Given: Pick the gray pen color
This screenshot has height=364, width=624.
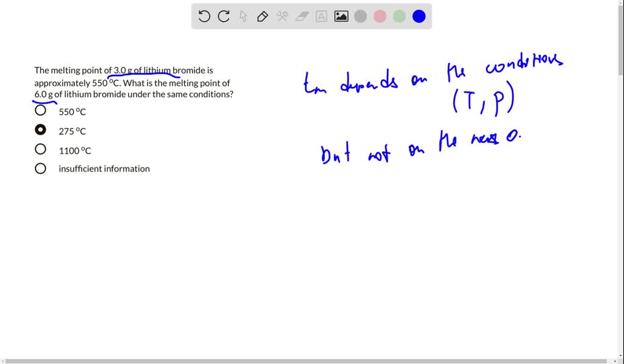Looking at the screenshot, I should tap(361, 16).
